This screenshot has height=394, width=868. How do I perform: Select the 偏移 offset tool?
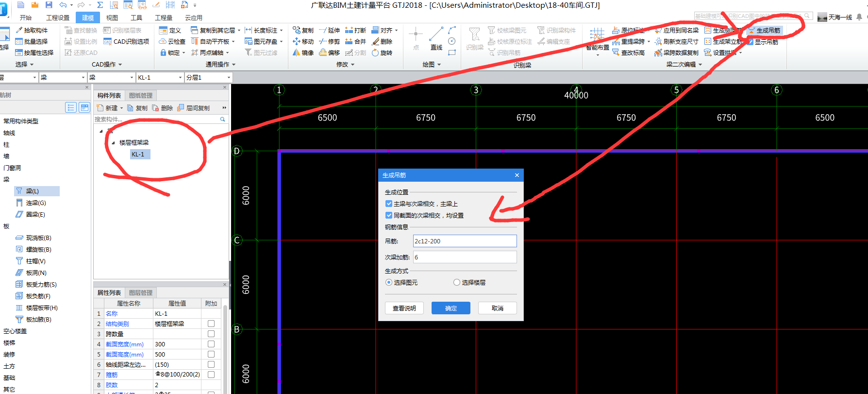pos(330,52)
